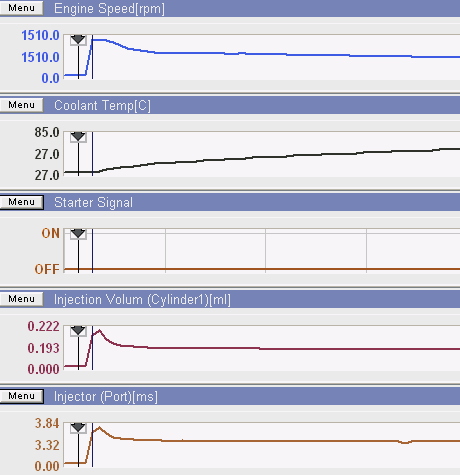Select the cursor marker in Engine Speed graph
The width and height of the screenshot is (460, 475).
[x=78, y=40]
